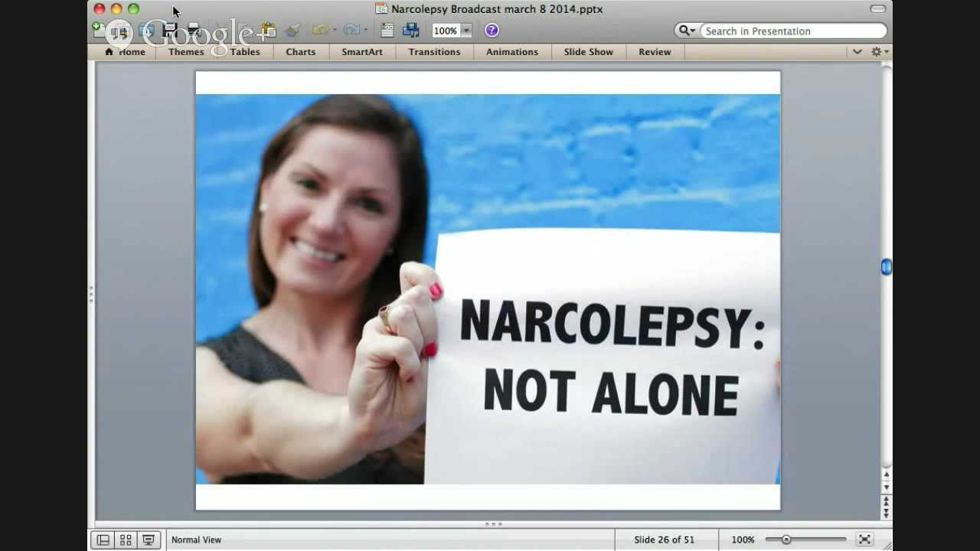980x551 pixels.
Task: Open the search magnifier options dropdown
Action: 687,31
